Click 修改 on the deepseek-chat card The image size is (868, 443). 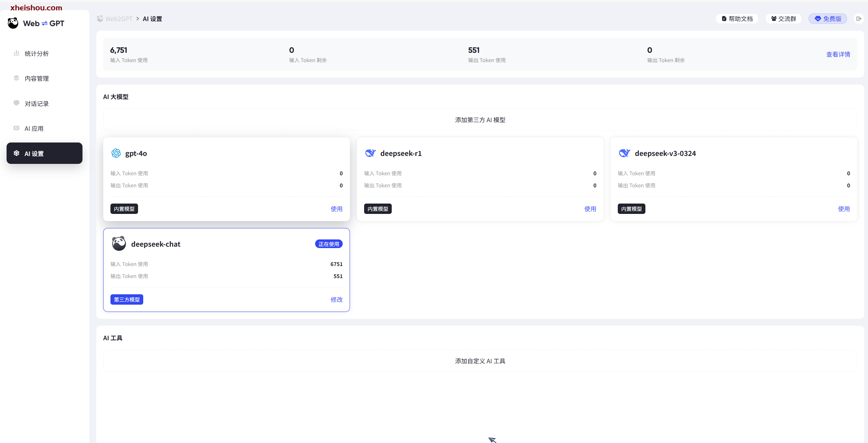[337, 299]
